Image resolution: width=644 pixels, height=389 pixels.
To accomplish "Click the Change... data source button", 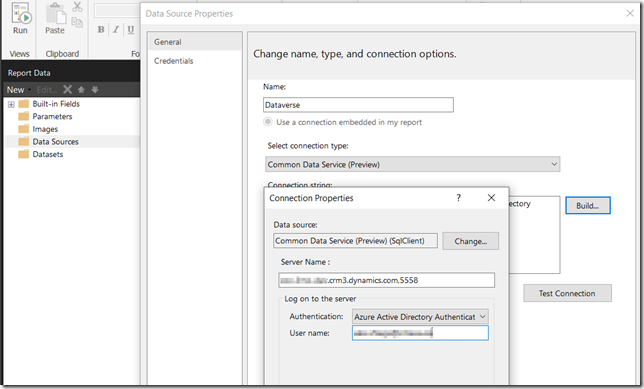I will point(471,241).
